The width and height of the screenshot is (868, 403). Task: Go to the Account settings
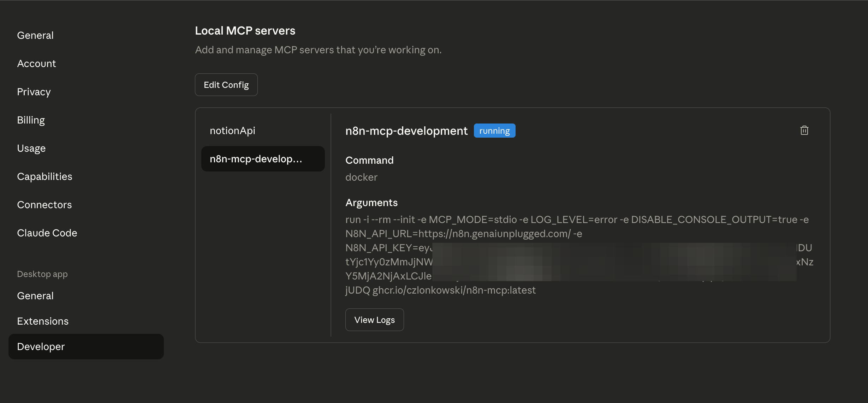click(36, 64)
